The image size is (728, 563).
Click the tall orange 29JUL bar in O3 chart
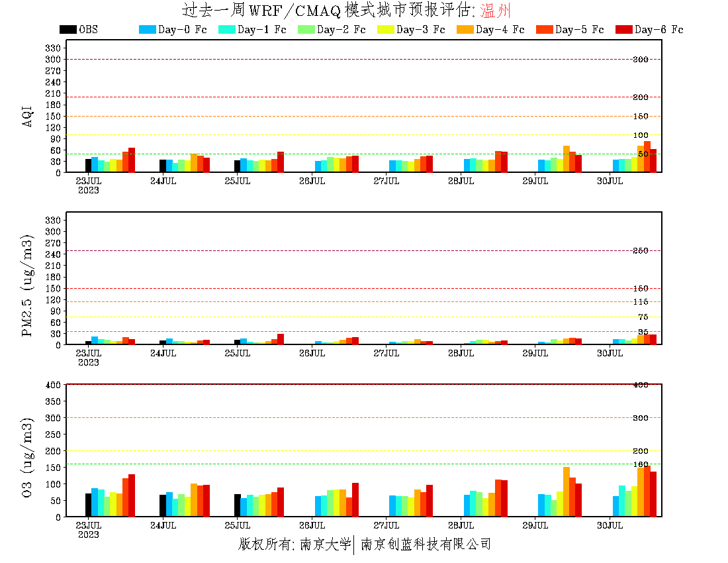(567, 491)
